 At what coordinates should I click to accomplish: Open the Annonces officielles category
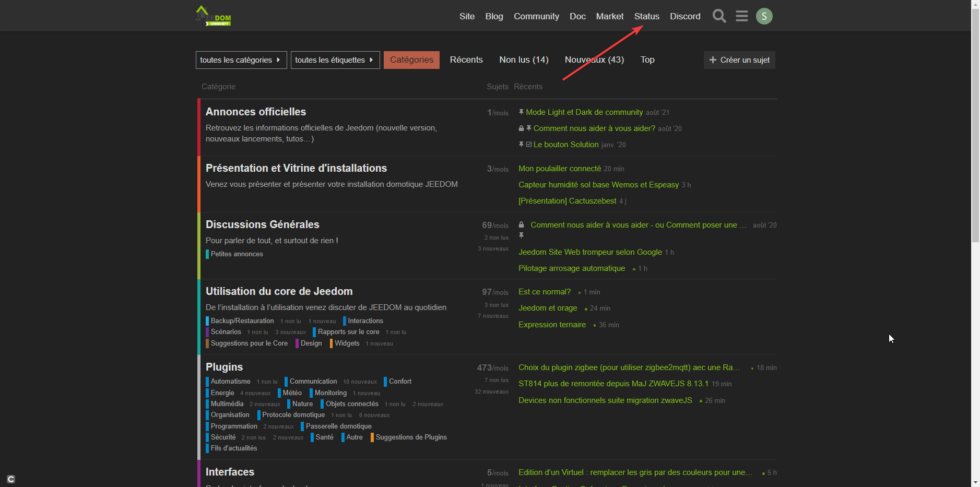[256, 112]
